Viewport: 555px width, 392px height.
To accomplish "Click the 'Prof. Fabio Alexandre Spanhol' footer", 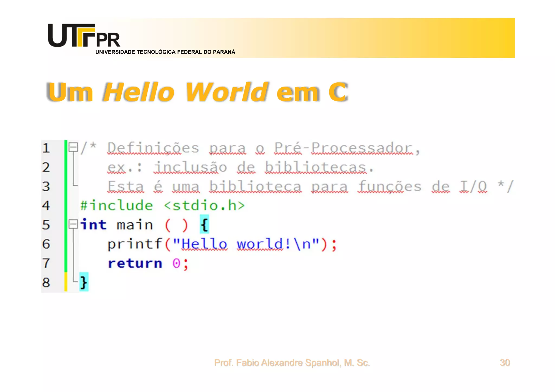I will [292, 363].
